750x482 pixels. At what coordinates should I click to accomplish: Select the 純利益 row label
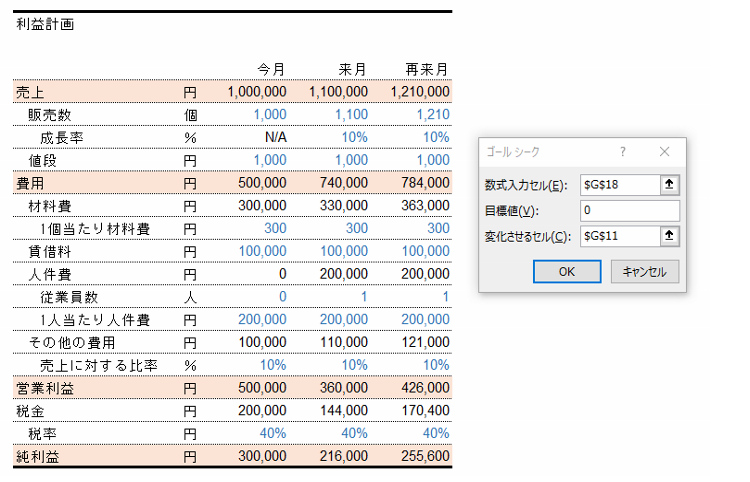coord(38,457)
